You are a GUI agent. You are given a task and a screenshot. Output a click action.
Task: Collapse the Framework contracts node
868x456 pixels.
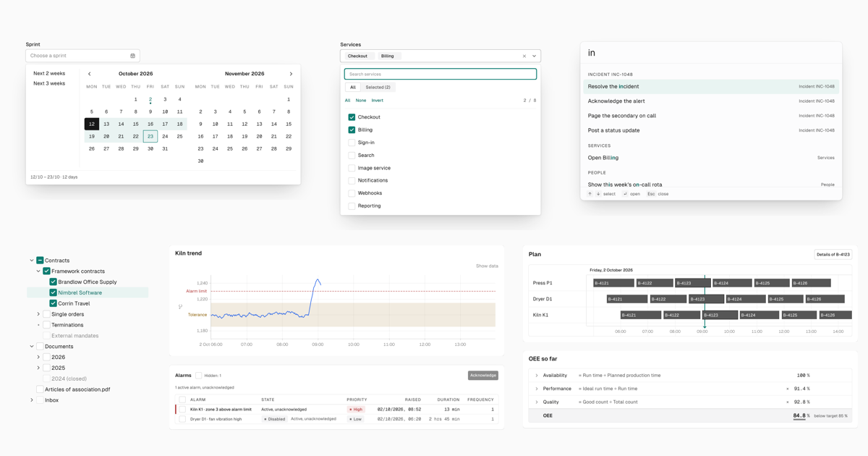point(38,271)
